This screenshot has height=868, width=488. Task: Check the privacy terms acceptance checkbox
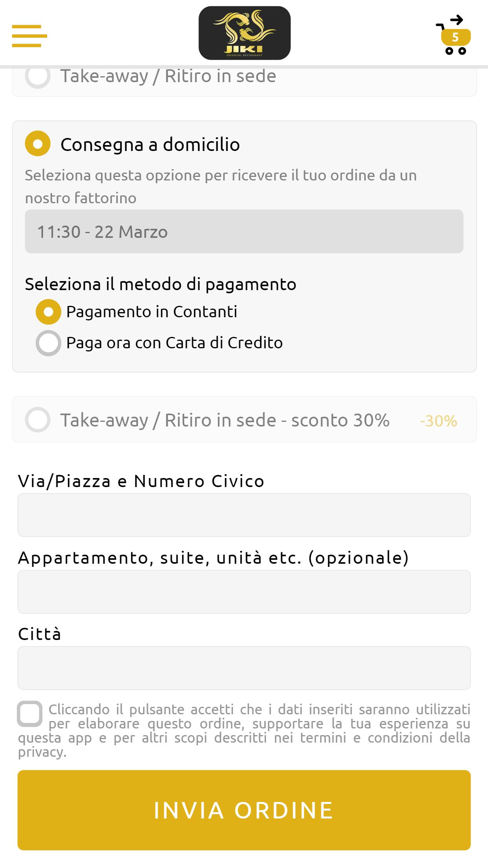[x=30, y=714]
